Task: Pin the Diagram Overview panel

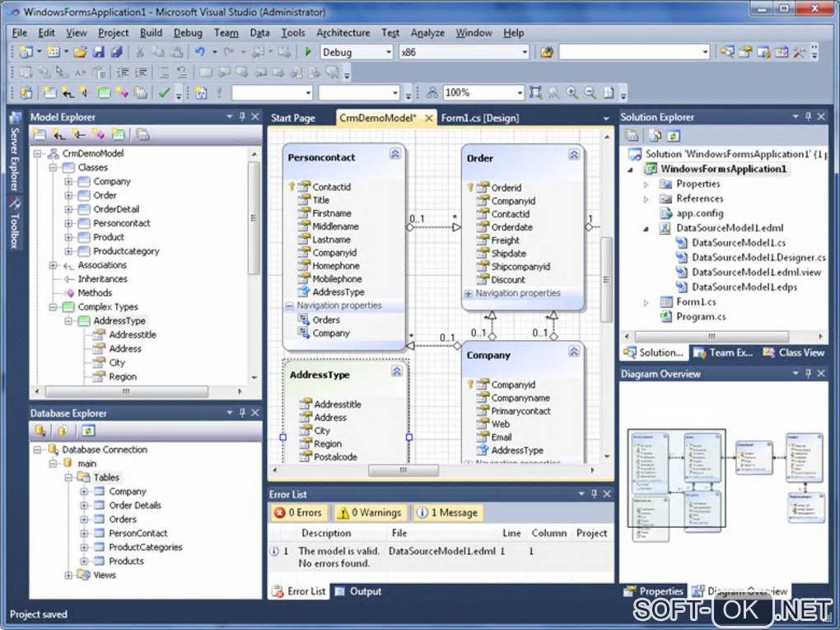Action: click(x=808, y=373)
